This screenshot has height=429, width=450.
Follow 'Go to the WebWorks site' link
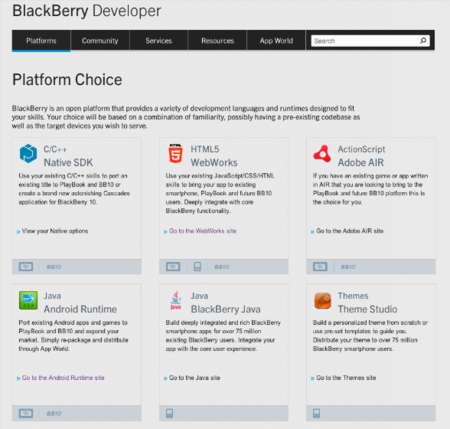(203, 231)
